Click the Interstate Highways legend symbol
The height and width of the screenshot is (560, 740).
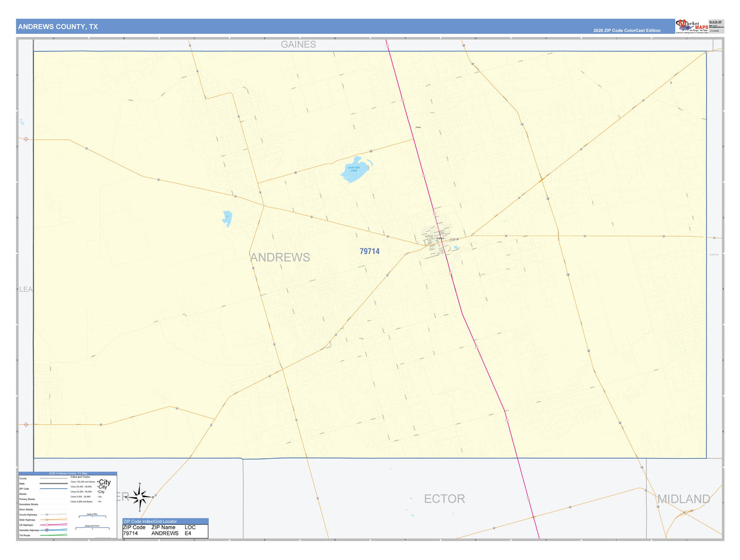tap(54, 530)
